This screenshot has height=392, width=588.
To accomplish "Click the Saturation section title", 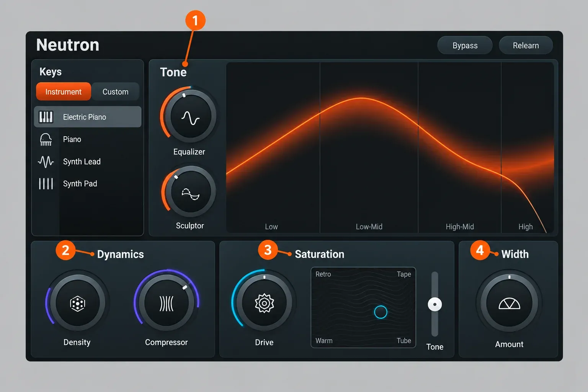I will (x=320, y=254).
